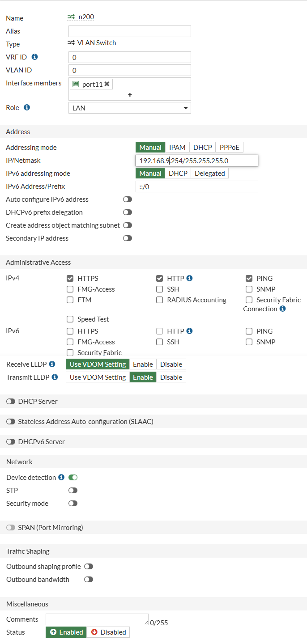This screenshot has width=307, height=644.
Task: Click the Device detection info icon
Action: click(x=61, y=478)
